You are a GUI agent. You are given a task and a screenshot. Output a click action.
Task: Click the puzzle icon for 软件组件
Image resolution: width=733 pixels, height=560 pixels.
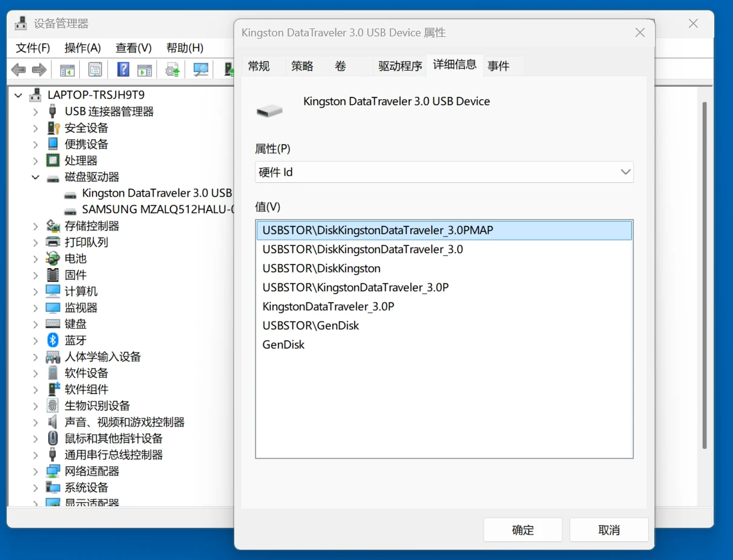[x=53, y=389]
